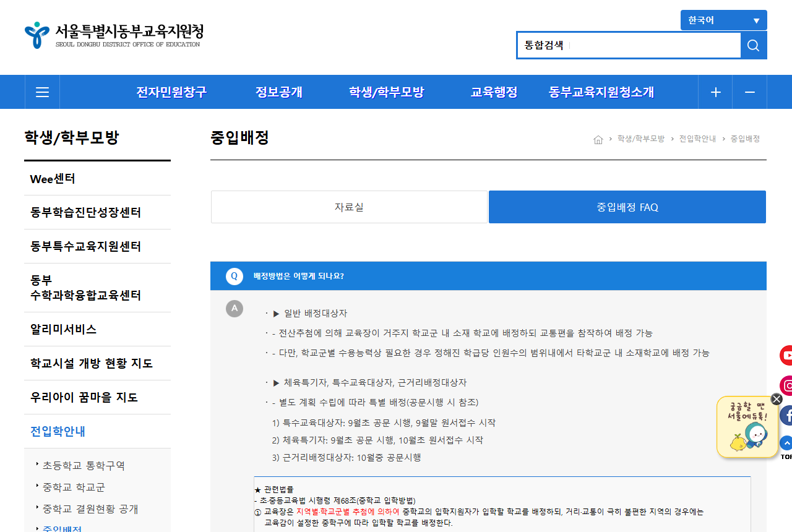Click the home icon in breadcrumb
The height and width of the screenshot is (532, 792).
598,139
